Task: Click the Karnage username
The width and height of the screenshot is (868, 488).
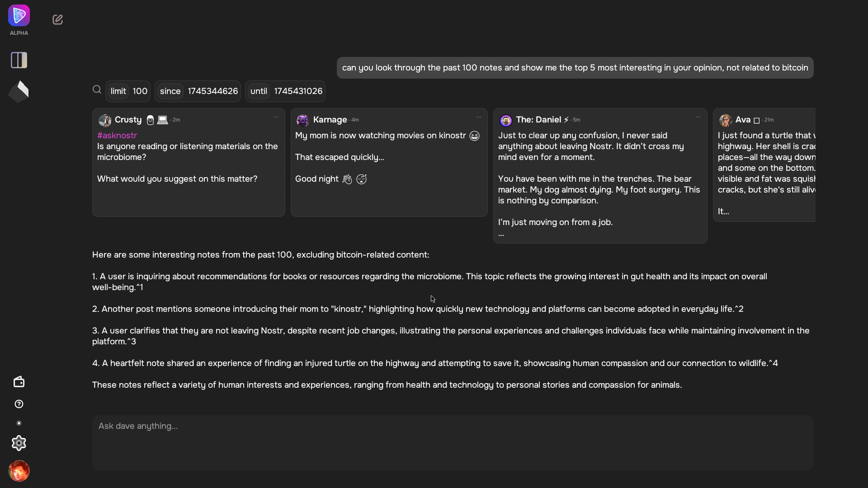Action: (330, 120)
